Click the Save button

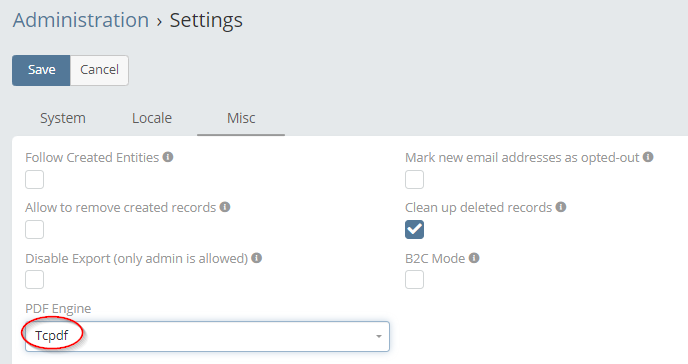pos(41,70)
